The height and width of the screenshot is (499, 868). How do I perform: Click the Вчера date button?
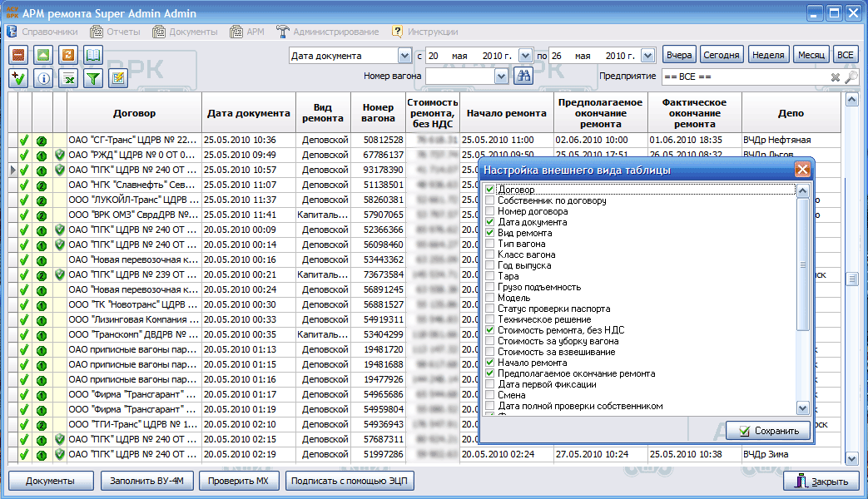(679, 55)
